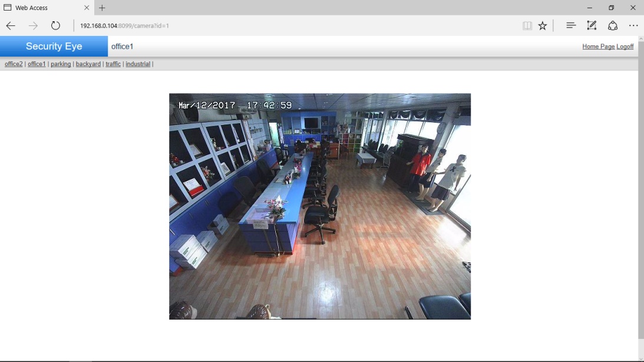Switch to office2 camera
This screenshot has width=644, height=362.
(x=14, y=64)
